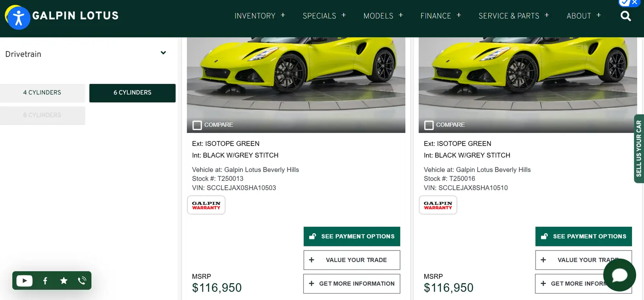Screen dimensions: 644x300
Task: Open the accessibility options icon
Action: (x=18, y=18)
